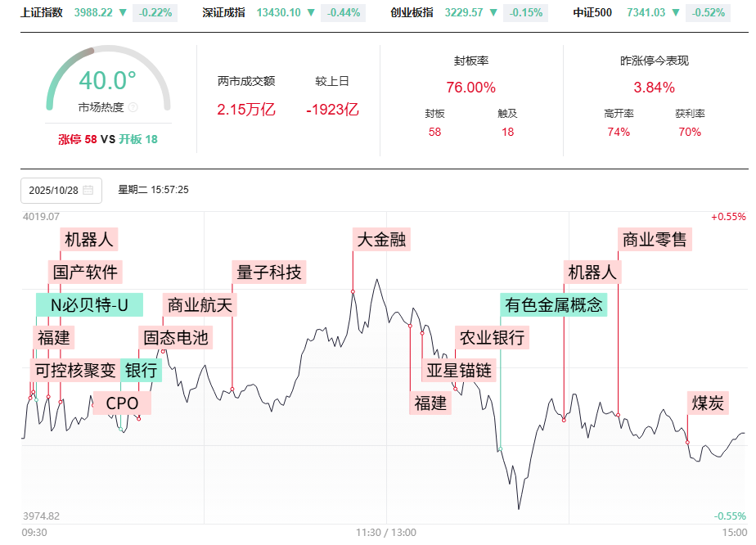Select the CPO marker

(122, 403)
